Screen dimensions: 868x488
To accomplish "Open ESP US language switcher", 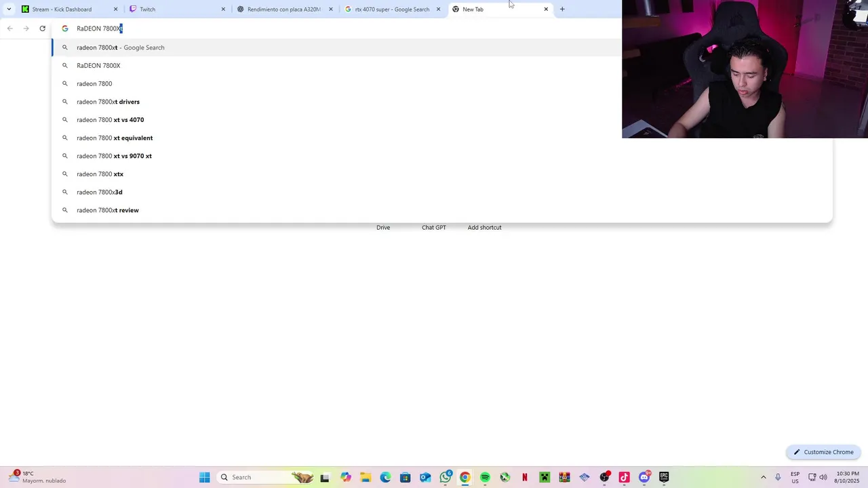I will point(795,477).
